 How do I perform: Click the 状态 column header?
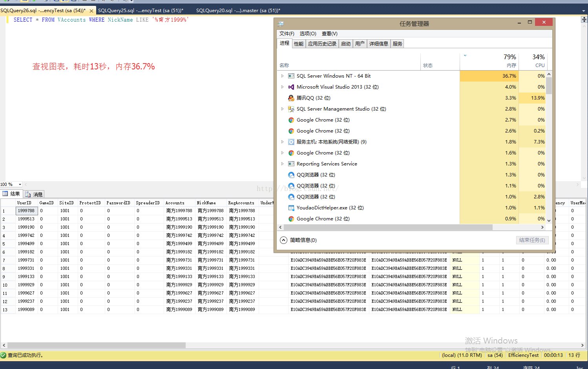(440, 61)
